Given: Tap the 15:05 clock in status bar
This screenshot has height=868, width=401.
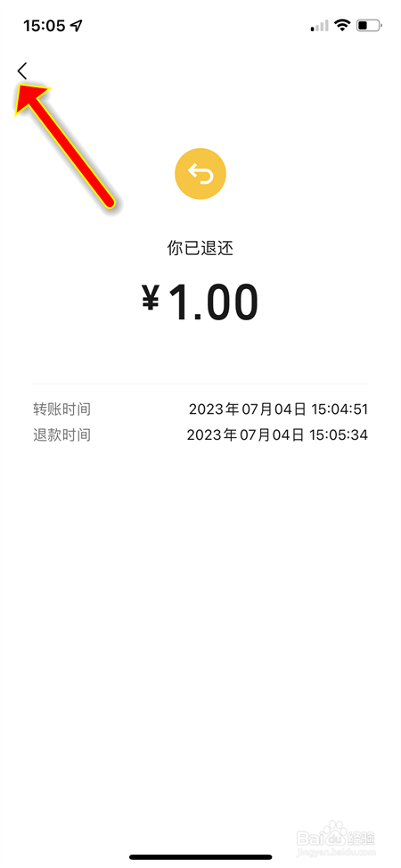Looking at the screenshot, I should [45, 26].
